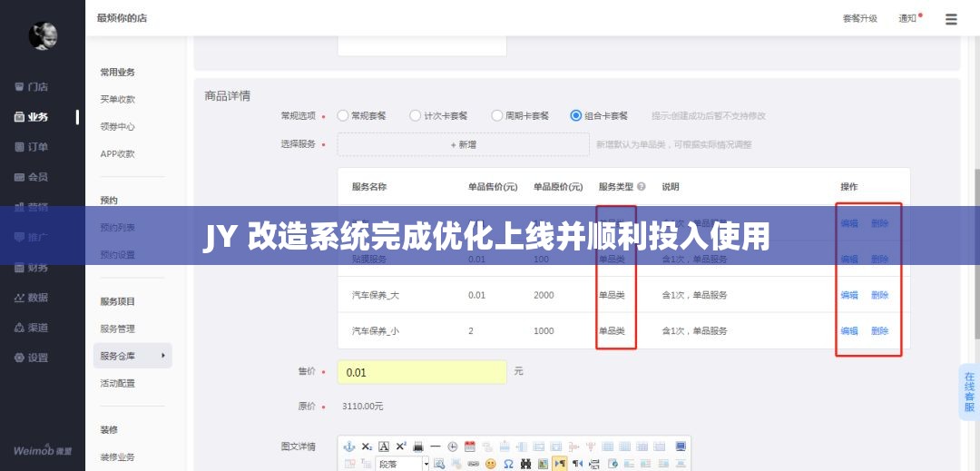Select the 常规套餐 radio option
This screenshot has width=980, height=471.
[342, 115]
